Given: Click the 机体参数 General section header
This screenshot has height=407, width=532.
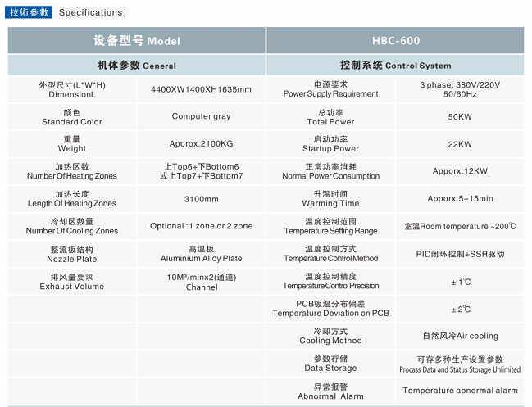Looking at the screenshot, I should (x=136, y=66).
